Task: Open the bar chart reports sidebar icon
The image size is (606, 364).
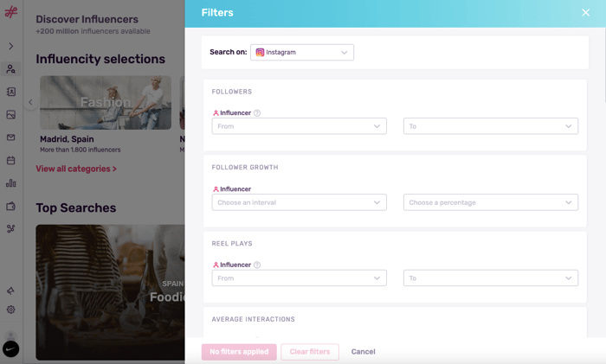Action: tap(11, 183)
